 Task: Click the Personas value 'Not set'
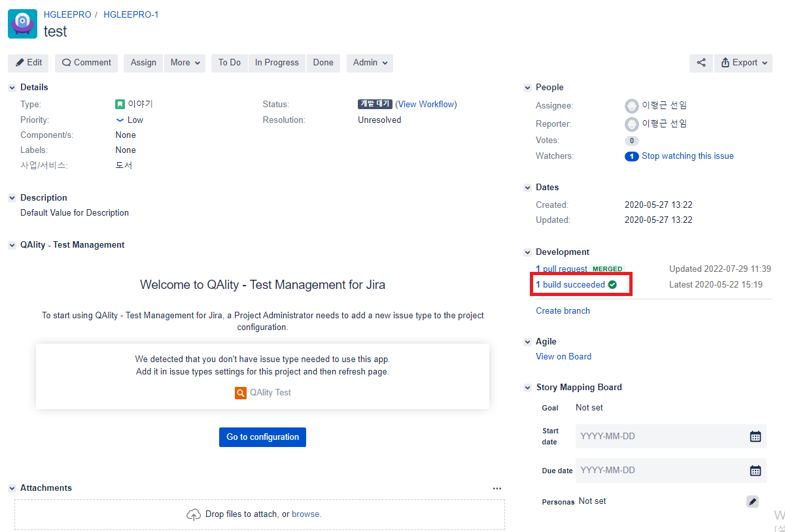(x=593, y=501)
